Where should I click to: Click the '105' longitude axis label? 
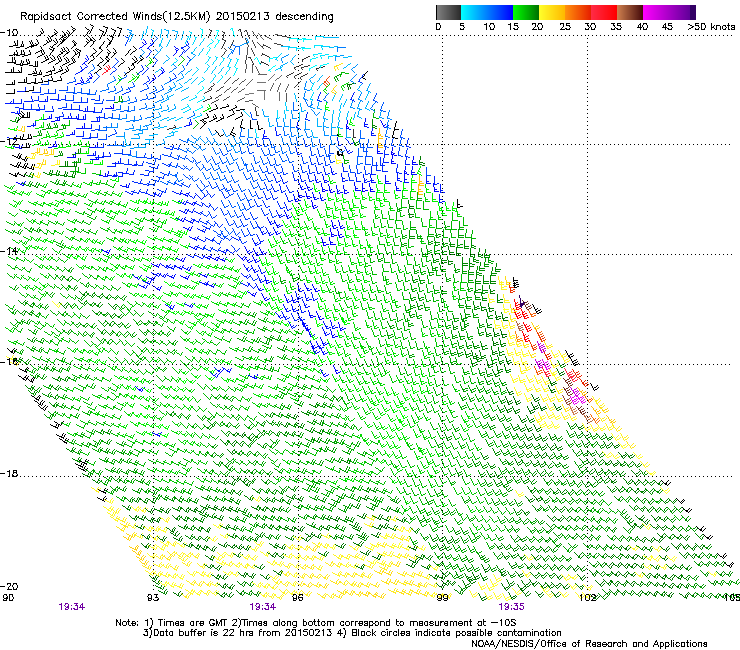tap(732, 598)
